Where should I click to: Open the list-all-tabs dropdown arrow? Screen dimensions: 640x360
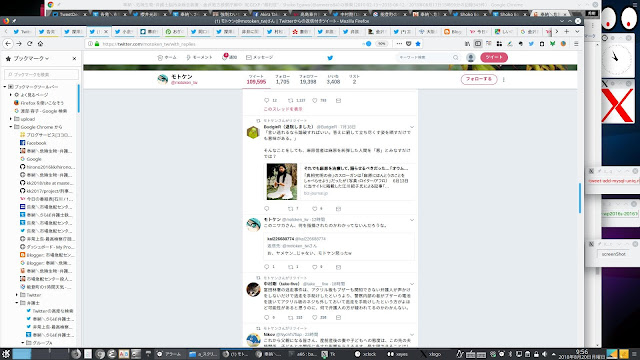coord(577,31)
